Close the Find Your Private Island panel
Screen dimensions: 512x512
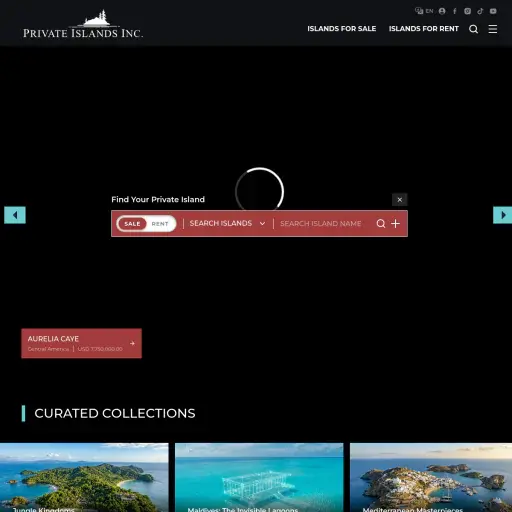(x=399, y=200)
